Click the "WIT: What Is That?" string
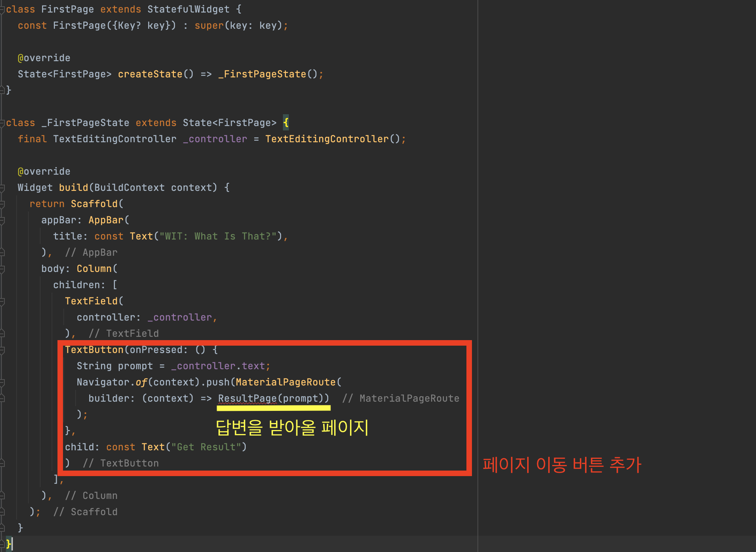Viewport: 756px width, 552px height. point(218,236)
